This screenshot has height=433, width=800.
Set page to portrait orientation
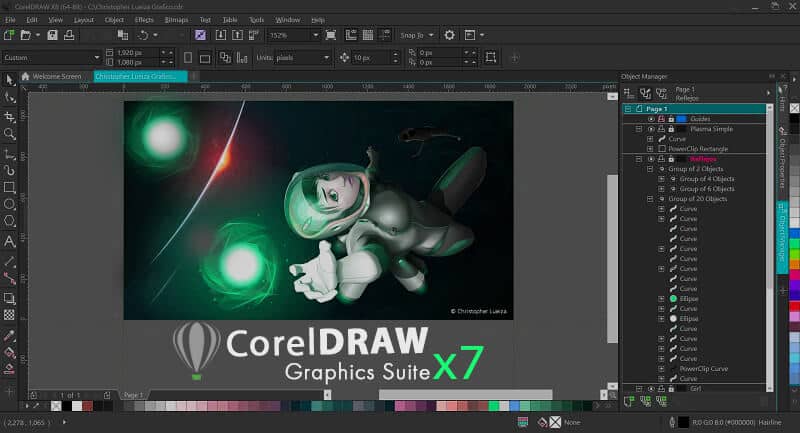pyautogui.click(x=188, y=58)
